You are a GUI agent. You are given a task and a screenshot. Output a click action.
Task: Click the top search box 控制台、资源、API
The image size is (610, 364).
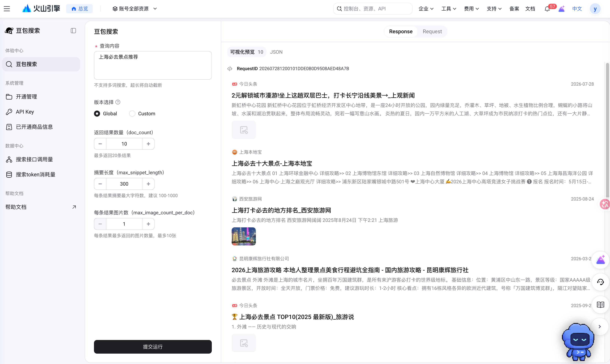373,9
